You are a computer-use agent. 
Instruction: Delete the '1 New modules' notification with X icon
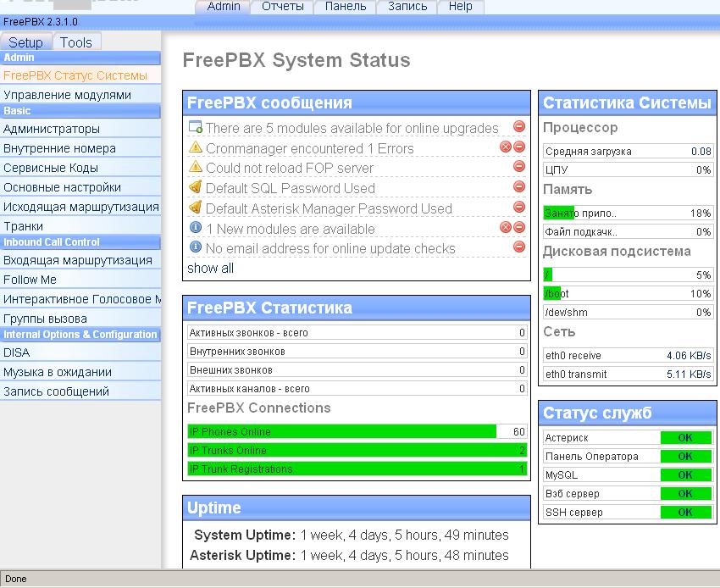[506, 227]
